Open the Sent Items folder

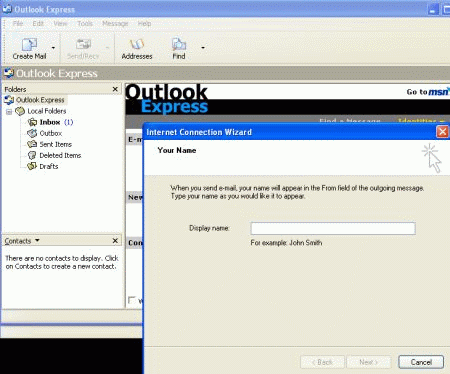coord(56,144)
